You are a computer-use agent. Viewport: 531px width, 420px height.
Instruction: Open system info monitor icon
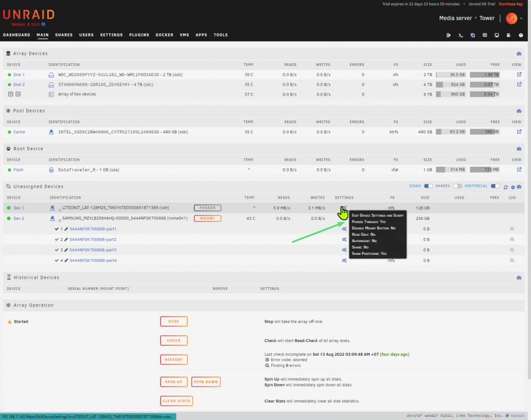[x=497, y=35]
